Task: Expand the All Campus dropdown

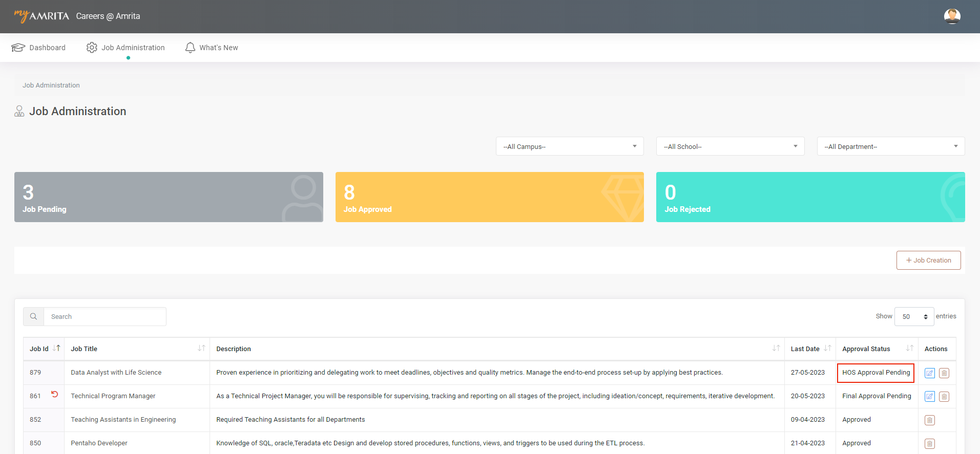Action: click(569, 146)
